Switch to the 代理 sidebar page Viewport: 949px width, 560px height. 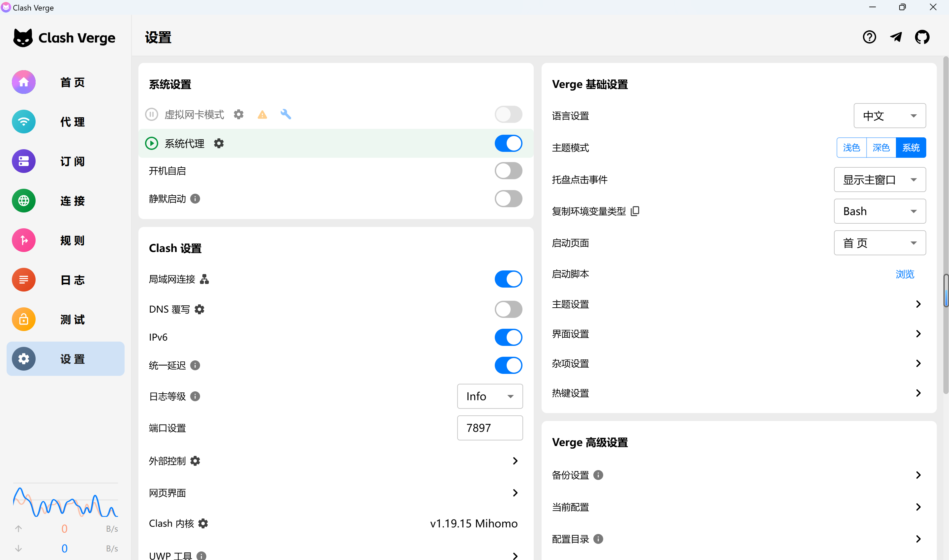point(65,122)
